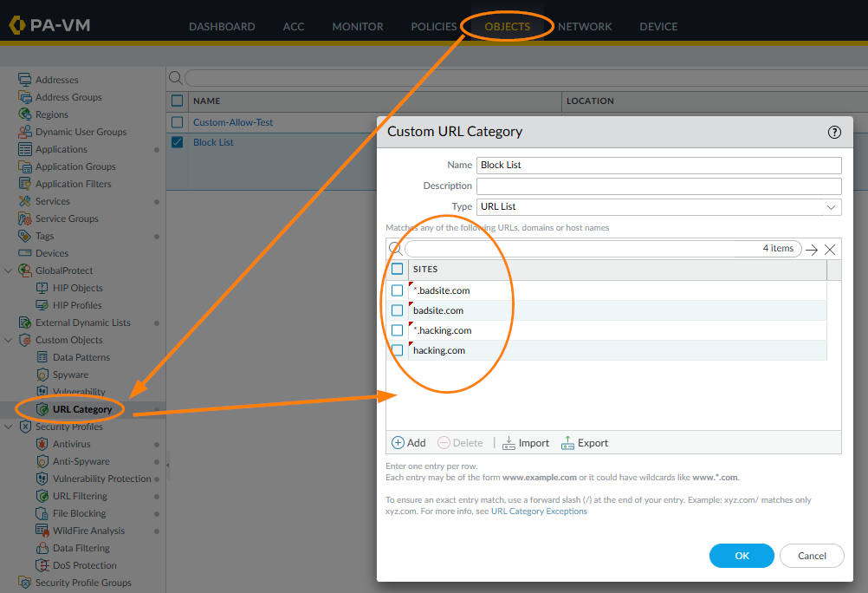Click the Description input field
The image size is (868, 593).
click(658, 186)
